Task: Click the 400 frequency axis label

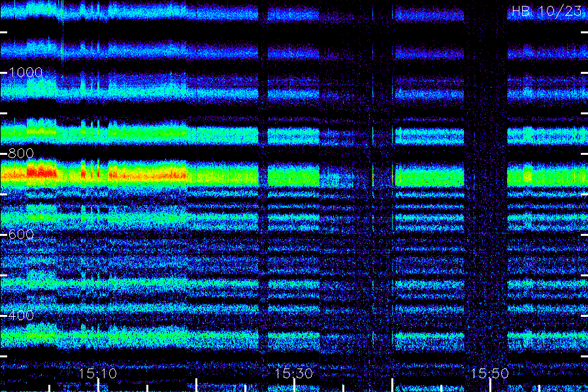Action: tap(21, 316)
